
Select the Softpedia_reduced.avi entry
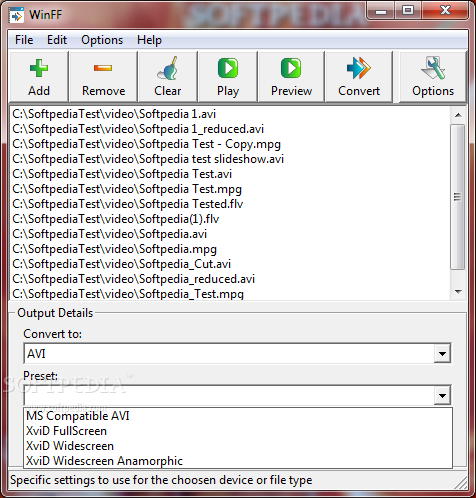pos(230,279)
